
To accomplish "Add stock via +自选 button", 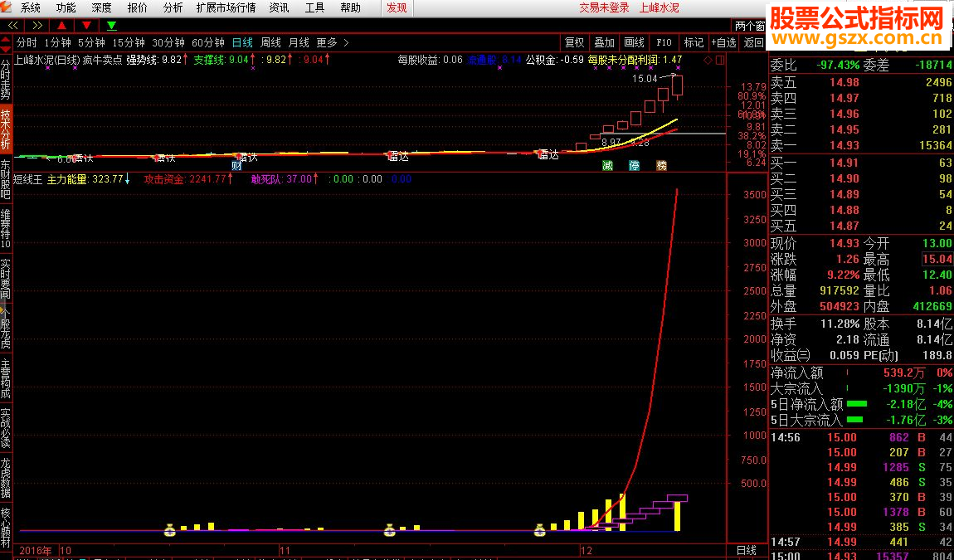I will (x=723, y=42).
